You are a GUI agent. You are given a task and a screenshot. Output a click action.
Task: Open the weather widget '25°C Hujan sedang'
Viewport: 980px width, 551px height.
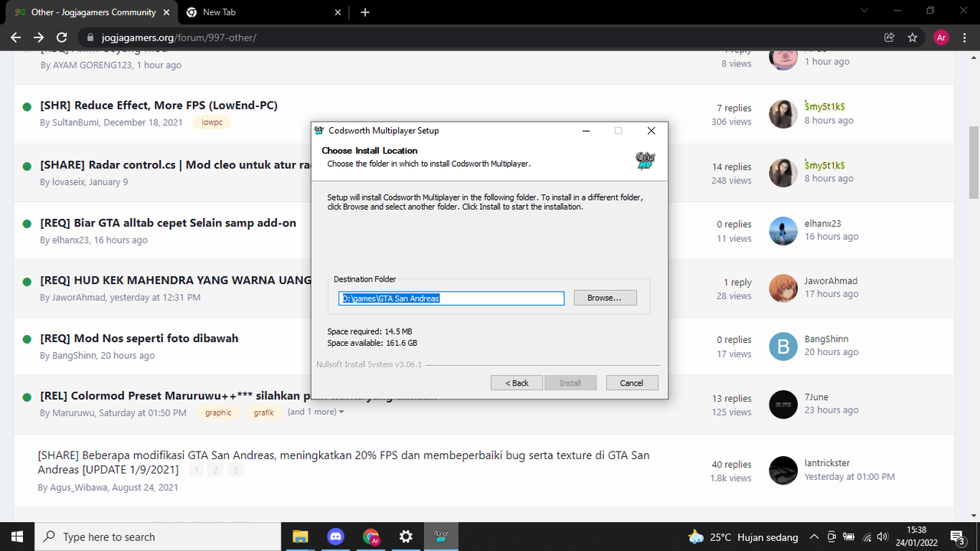point(743,536)
